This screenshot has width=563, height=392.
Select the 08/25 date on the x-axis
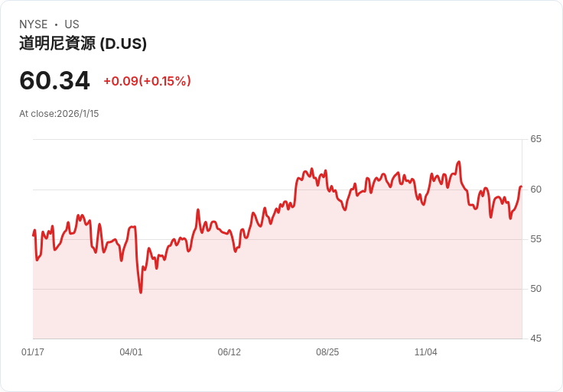(327, 352)
